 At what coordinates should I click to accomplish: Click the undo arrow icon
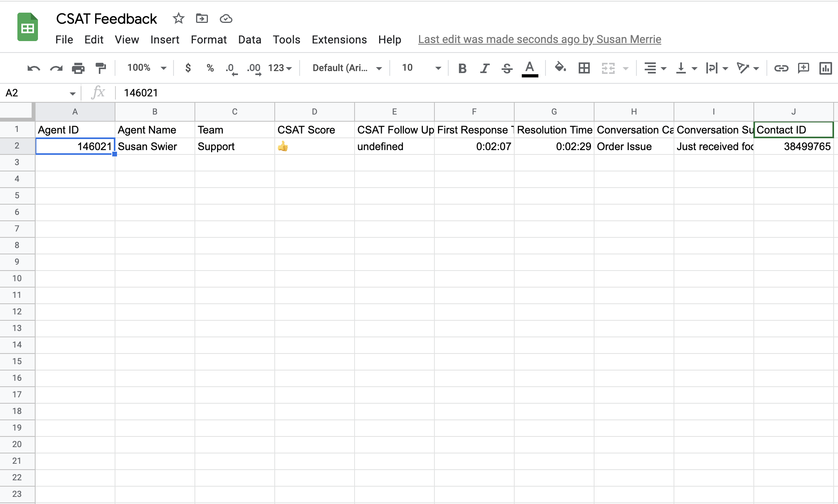point(34,68)
